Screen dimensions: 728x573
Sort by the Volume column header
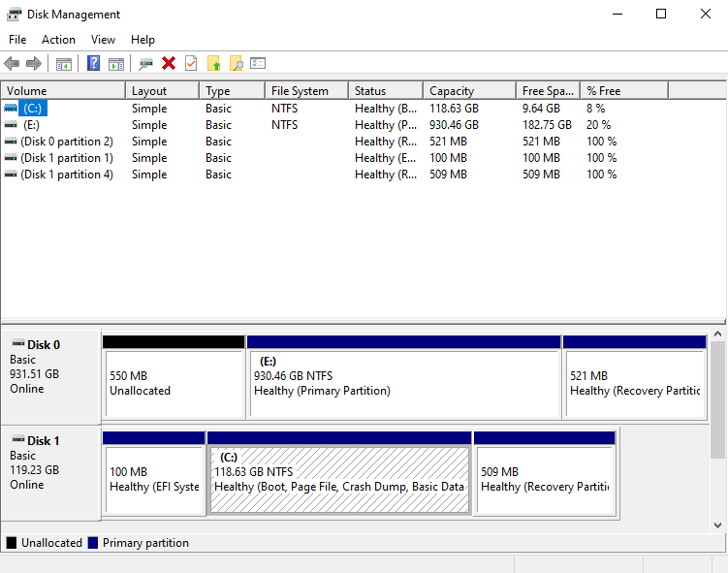point(63,90)
